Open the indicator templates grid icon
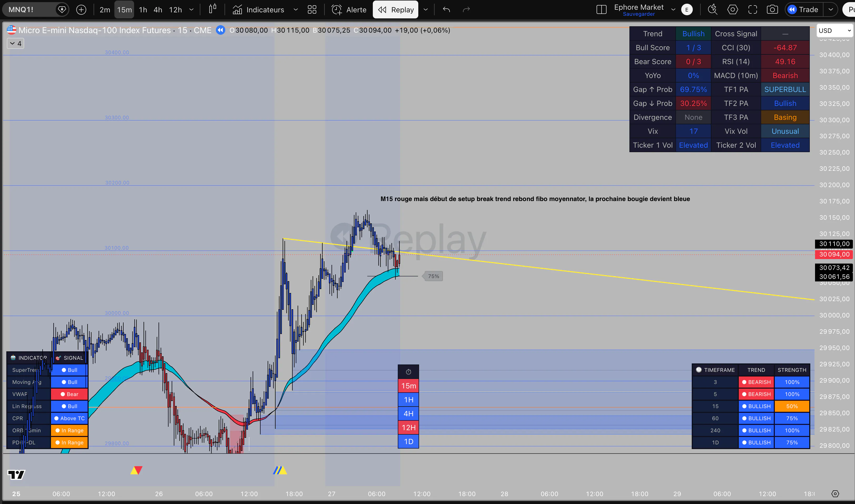 tap(312, 9)
